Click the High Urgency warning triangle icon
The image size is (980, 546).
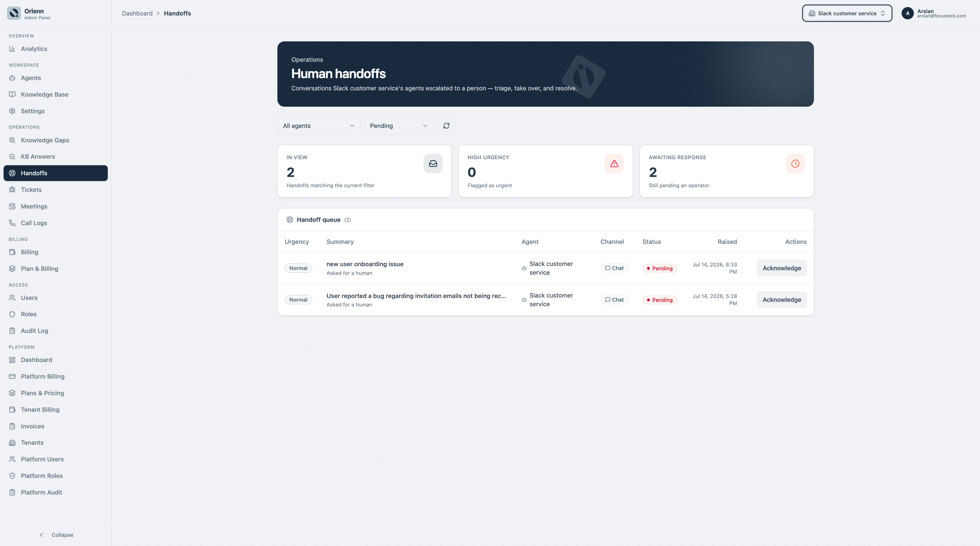pos(614,164)
